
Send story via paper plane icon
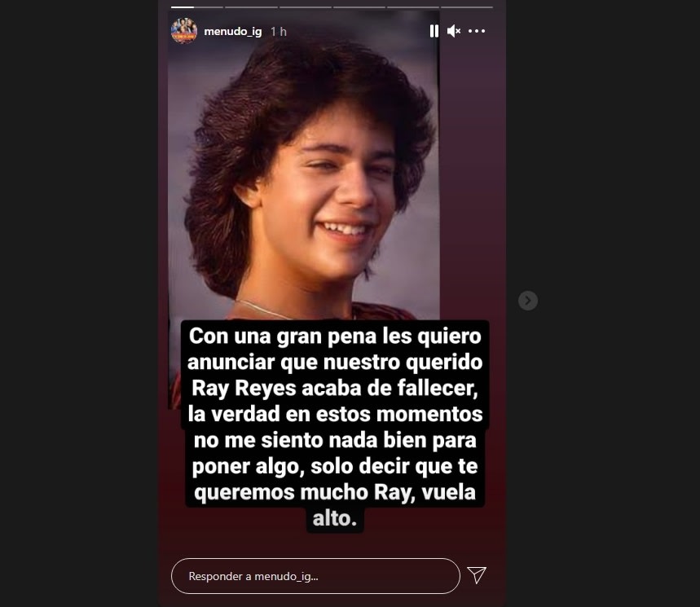pyautogui.click(x=477, y=575)
